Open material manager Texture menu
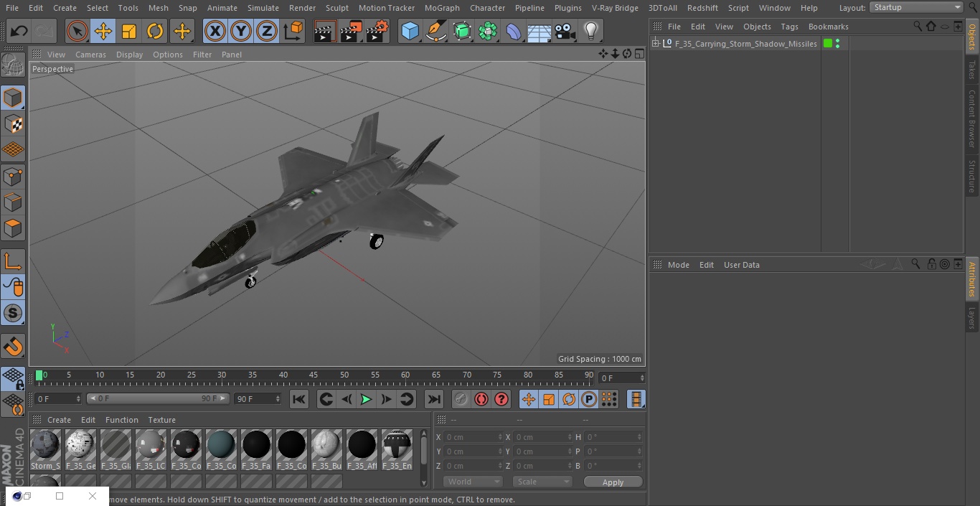 161,420
